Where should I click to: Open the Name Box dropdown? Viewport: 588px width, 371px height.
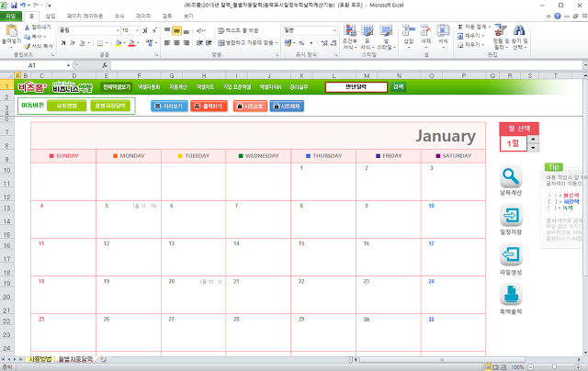68,65
